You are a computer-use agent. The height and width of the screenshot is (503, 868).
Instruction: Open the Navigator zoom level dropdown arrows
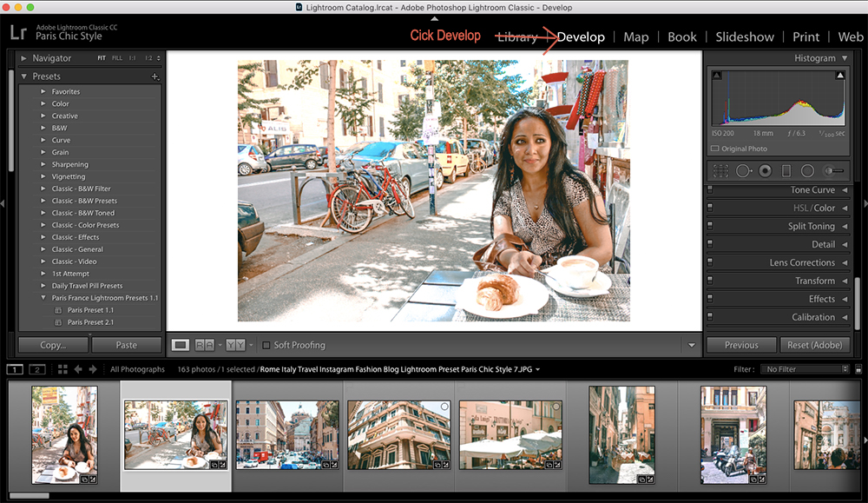159,58
